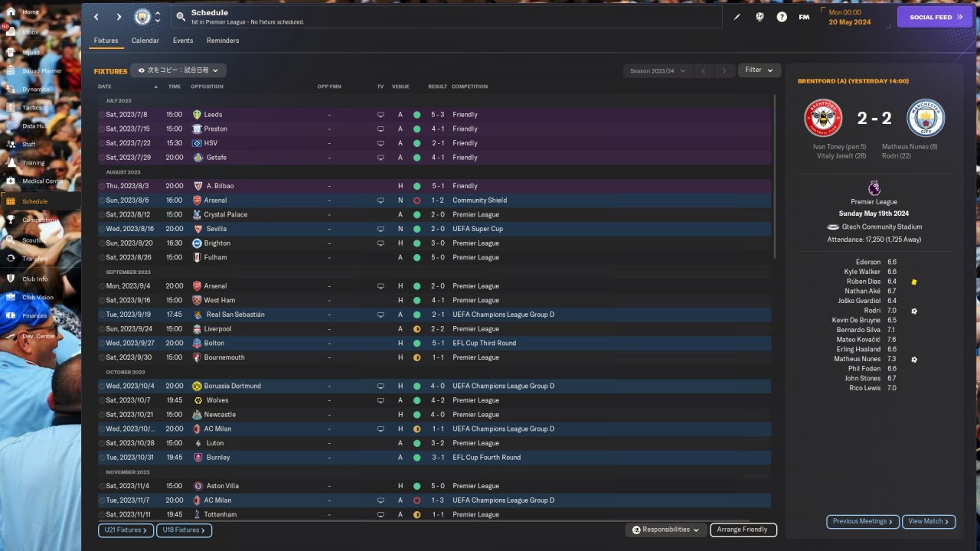Click the Manchester City crest in match panel
The height and width of the screenshot is (551, 980).
point(926,118)
